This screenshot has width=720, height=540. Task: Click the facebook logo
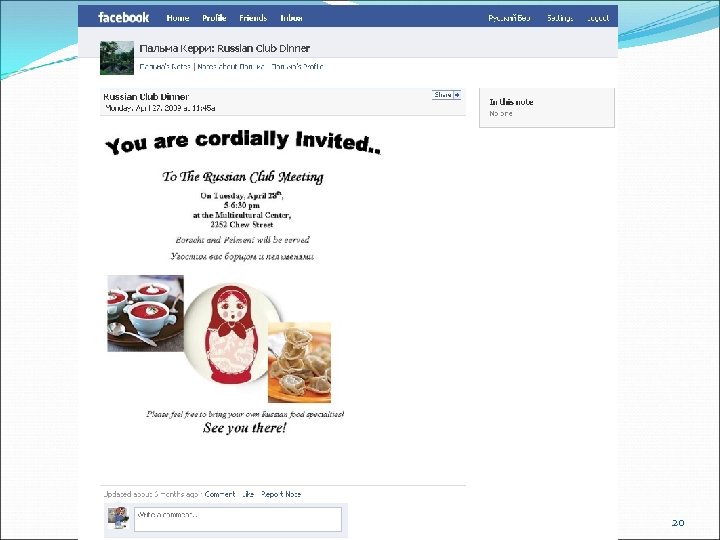pos(123,17)
